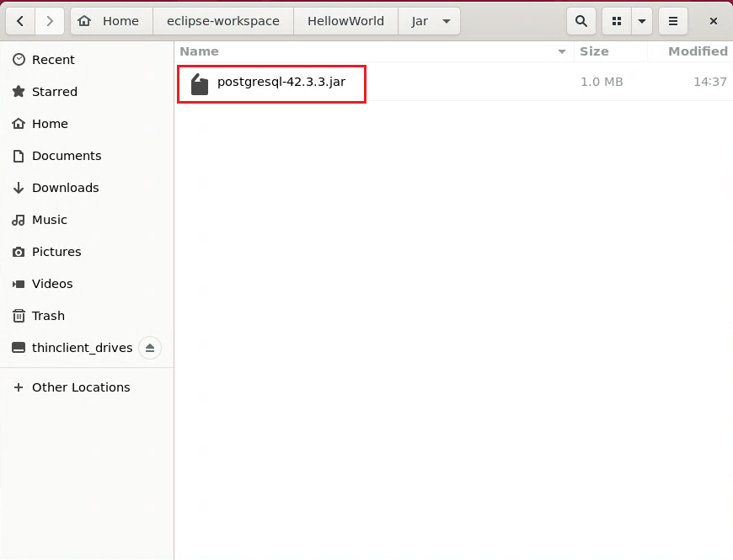Open Other Locations in sidebar
Viewport: 733px width, 560px height.
[87, 387]
